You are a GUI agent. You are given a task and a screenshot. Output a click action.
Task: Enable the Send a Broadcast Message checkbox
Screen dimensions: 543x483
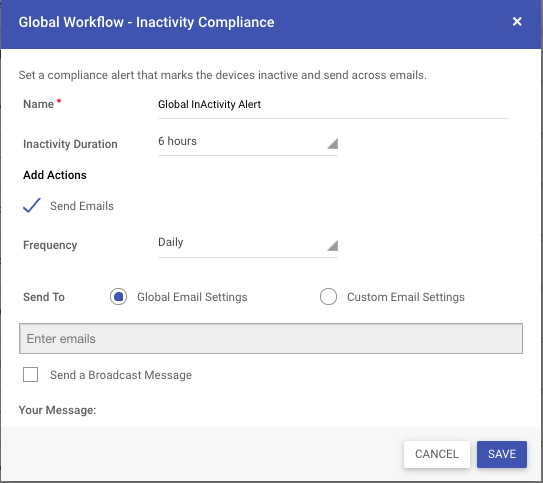point(30,375)
